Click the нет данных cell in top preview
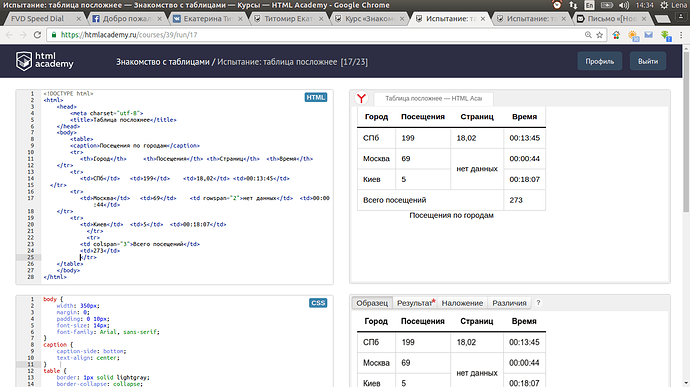Viewport: 690px width, 387px height. click(477, 169)
